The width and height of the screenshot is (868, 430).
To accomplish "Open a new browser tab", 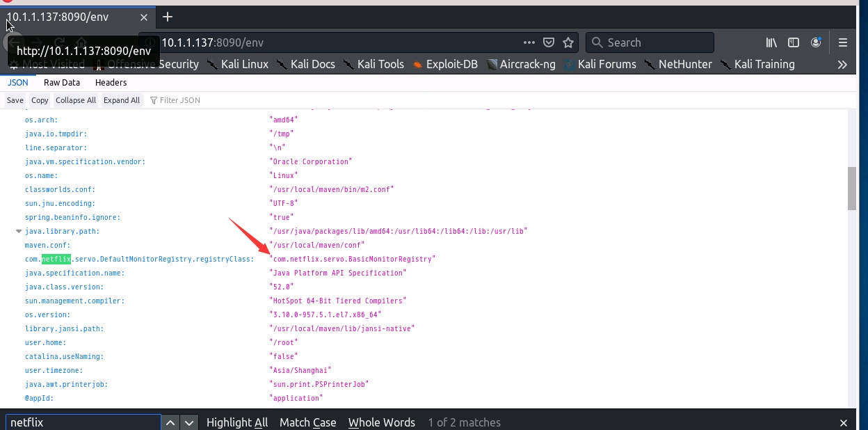I will tap(167, 17).
